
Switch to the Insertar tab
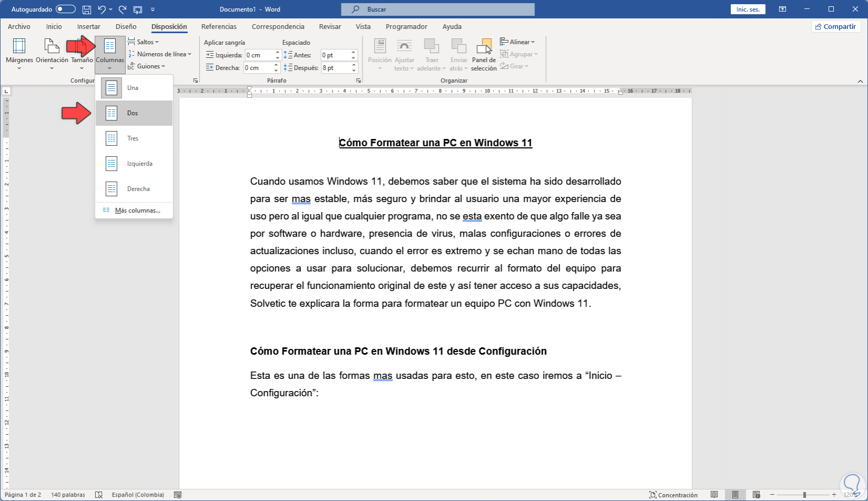pos(88,26)
